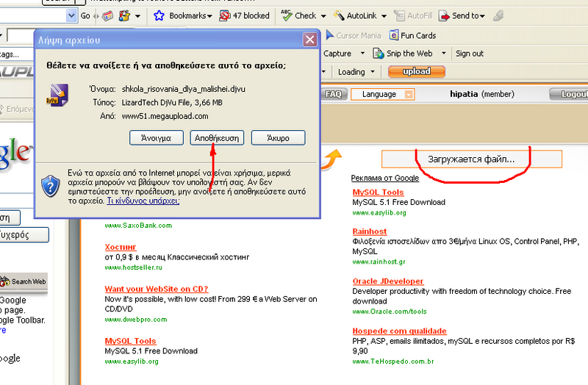Click the ABC spell Check icon
Image resolution: width=588 pixels, height=385 pixels.
click(x=287, y=15)
